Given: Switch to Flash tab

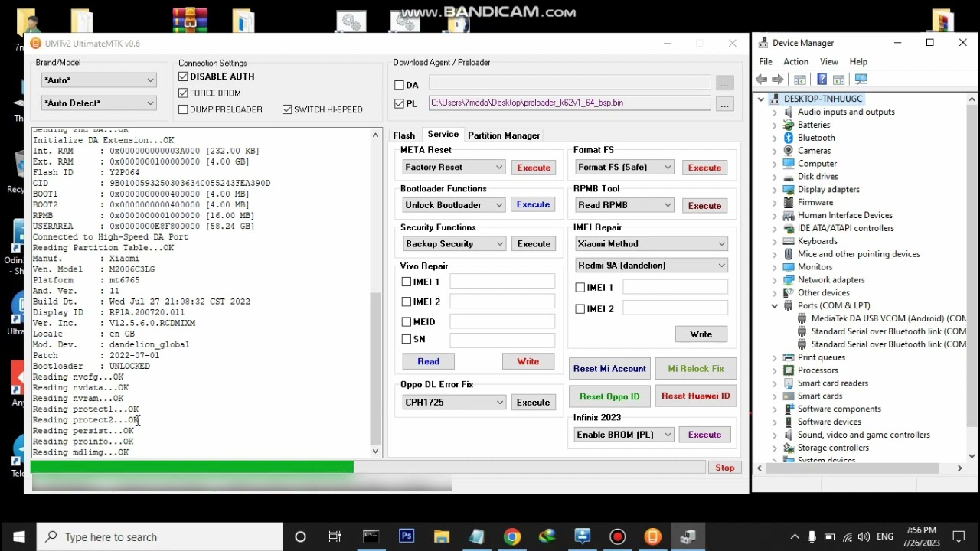Looking at the screenshot, I should pos(403,135).
